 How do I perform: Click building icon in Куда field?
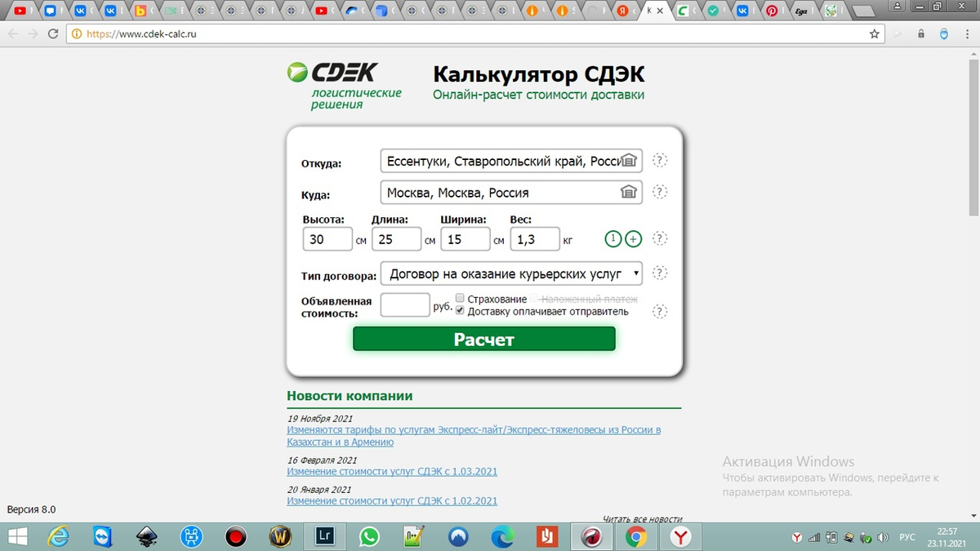(x=629, y=193)
